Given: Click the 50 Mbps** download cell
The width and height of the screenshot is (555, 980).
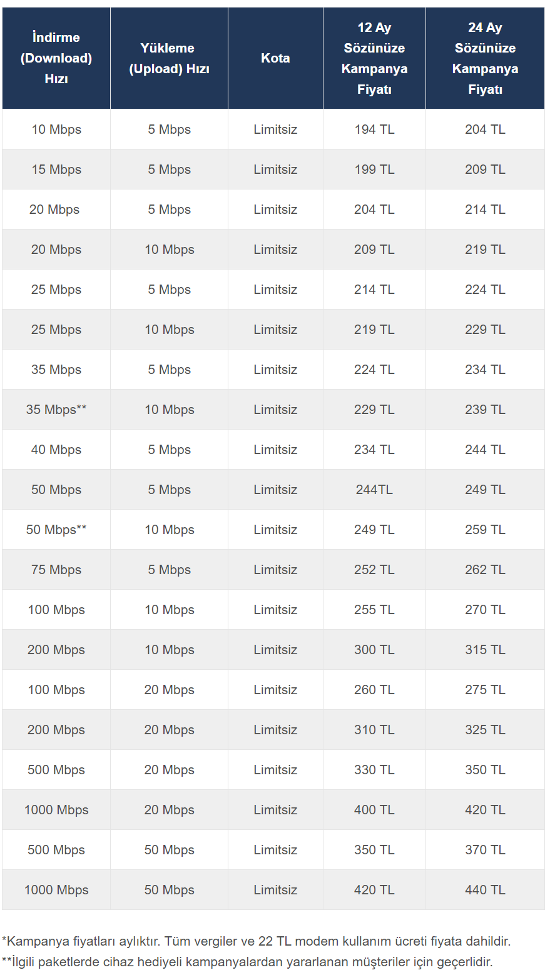Looking at the screenshot, I should coord(56,530).
